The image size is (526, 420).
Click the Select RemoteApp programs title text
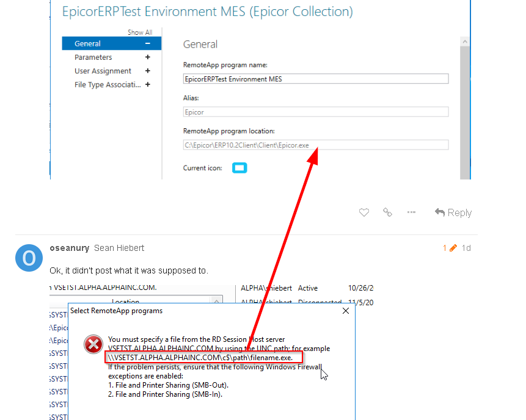117,311
